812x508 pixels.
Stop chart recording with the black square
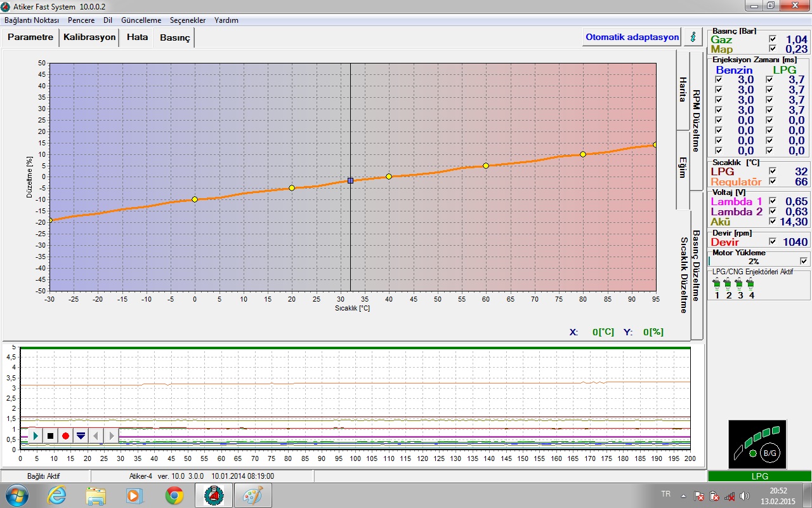[x=51, y=436]
